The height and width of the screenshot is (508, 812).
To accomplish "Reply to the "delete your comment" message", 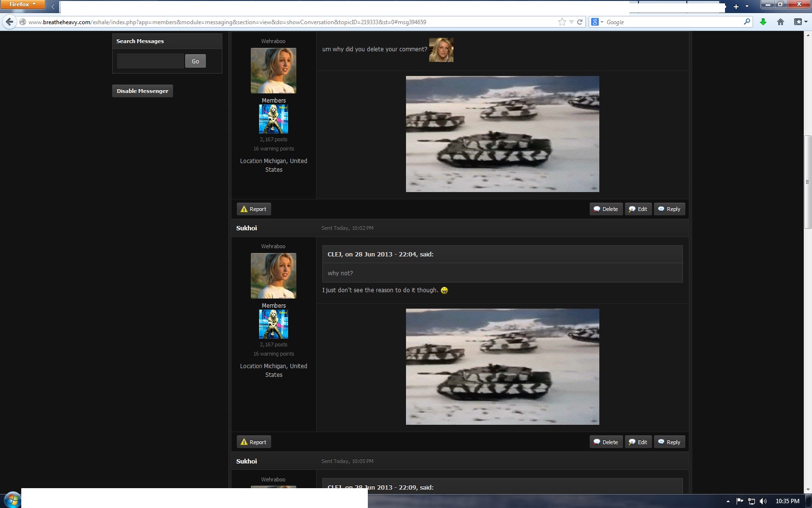I will pyautogui.click(x=669, y=209).
